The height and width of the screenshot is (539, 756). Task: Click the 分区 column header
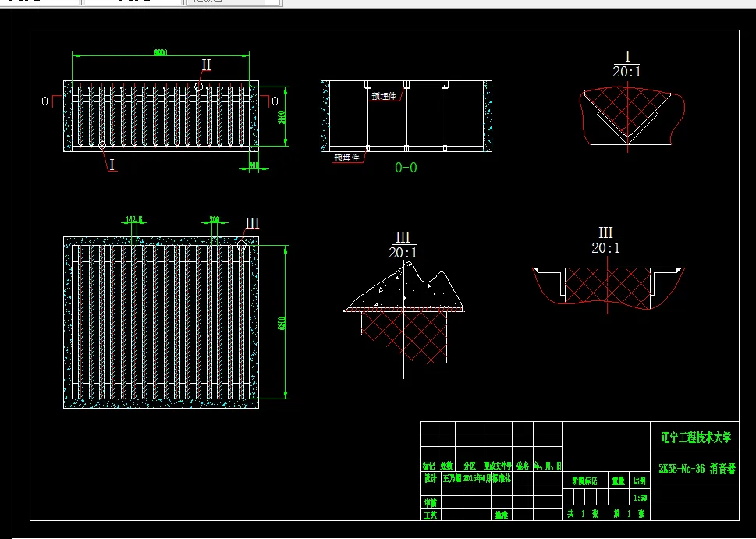coord(470,466)
